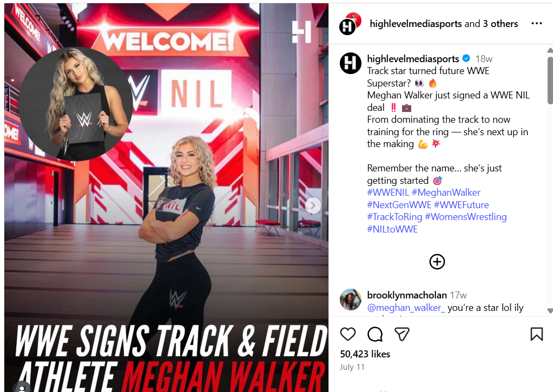The width and height of the screenshot is (553, 392).
Task: Follow the #TrackToRing hashtag link
Action: [x=394, y=217]
